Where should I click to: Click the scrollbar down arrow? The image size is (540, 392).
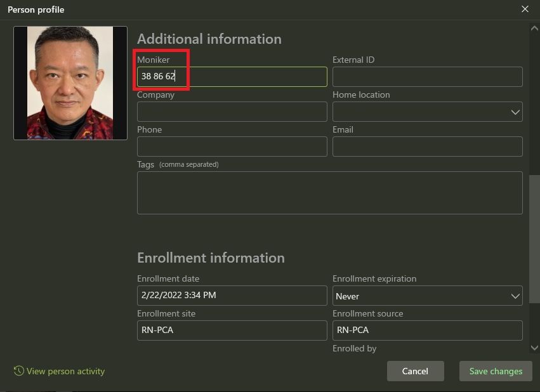(x=534, y=348)
